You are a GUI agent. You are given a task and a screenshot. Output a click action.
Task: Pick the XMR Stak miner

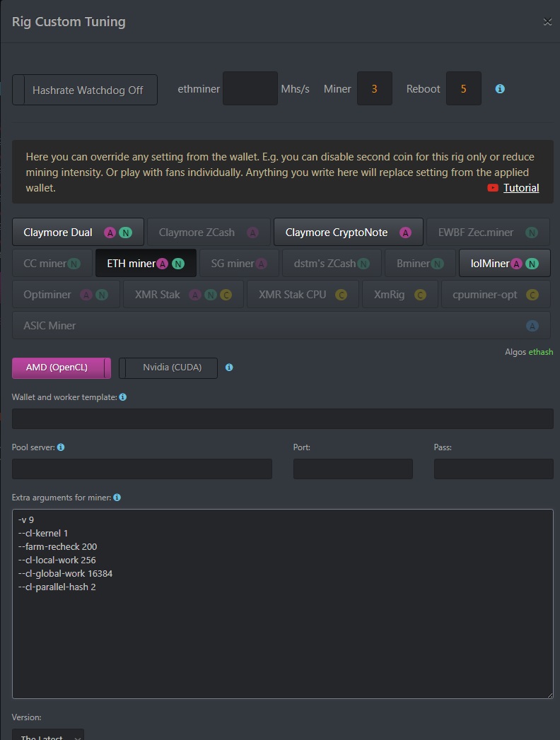tap(183, 295)
